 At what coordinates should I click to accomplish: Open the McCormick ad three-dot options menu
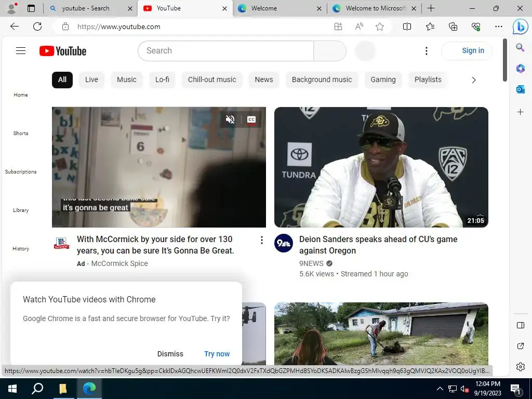[262, 240]
